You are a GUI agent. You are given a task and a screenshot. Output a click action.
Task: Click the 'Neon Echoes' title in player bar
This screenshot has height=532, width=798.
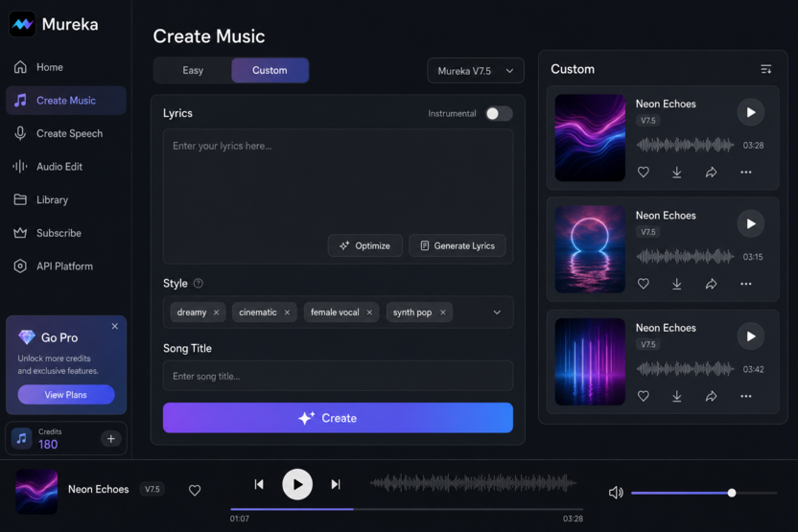(98, 489)
